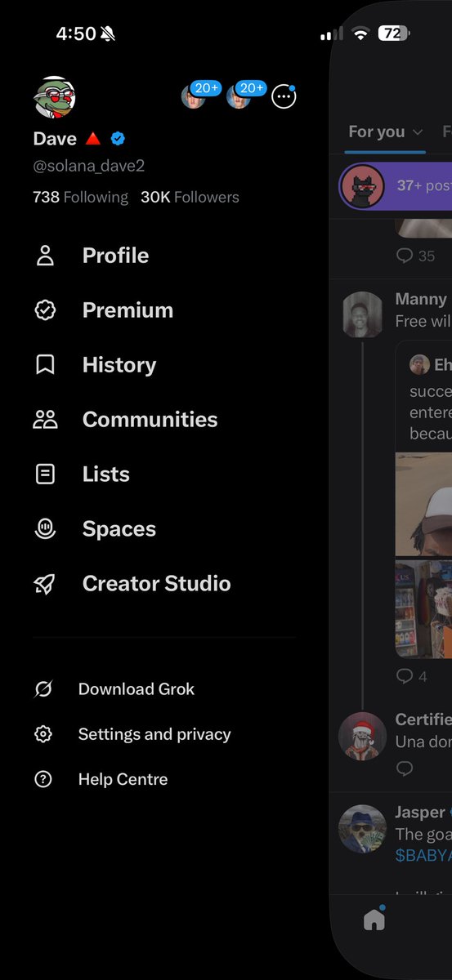Viewport: 452px width, 980px height.
Task: Tap the $BABY cashtag in Jasper's post
Action: [423, 855]
